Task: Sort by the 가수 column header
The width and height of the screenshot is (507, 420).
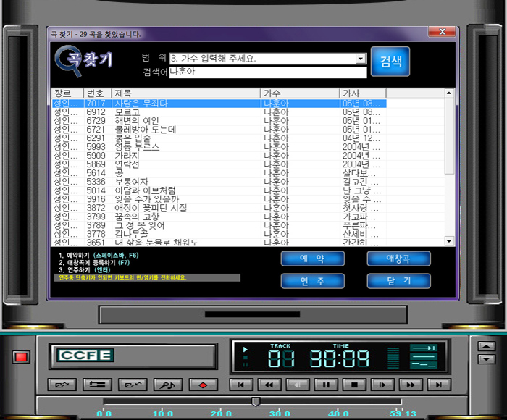Action: (300, 93)
